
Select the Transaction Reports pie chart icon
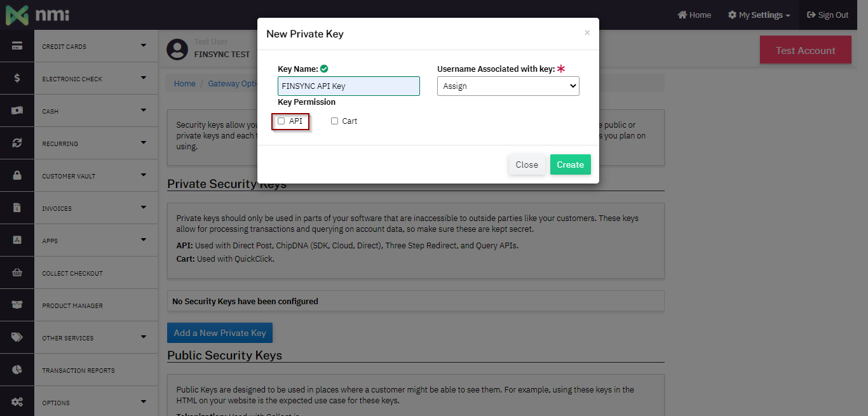17,369
